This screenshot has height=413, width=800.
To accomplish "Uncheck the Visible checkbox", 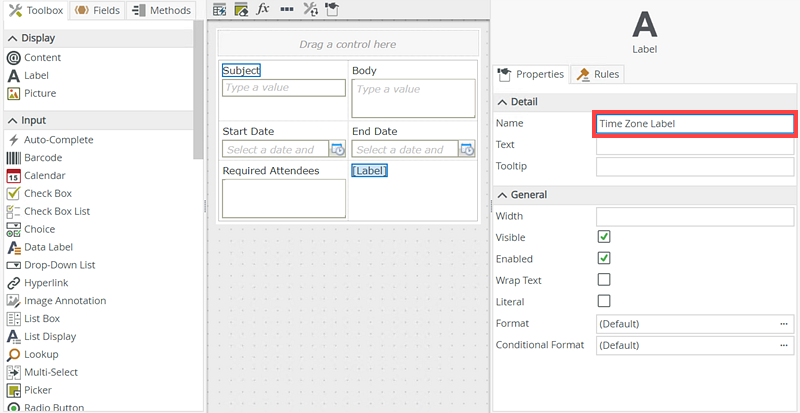I will 604,237.
